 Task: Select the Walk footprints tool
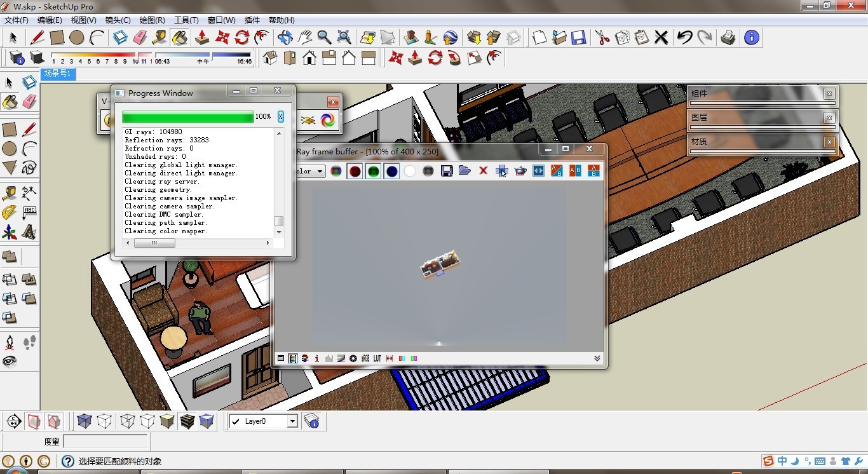tap(29, 343)
